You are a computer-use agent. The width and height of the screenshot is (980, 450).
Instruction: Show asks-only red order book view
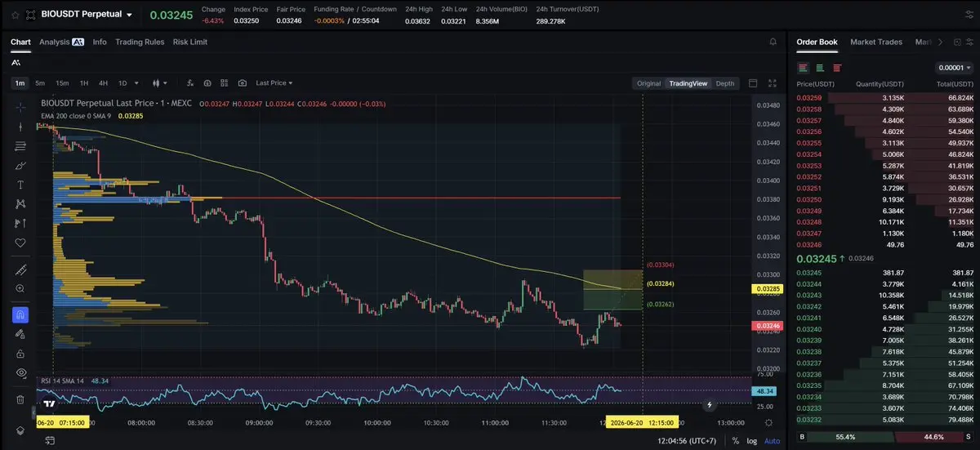click(837, 68)
